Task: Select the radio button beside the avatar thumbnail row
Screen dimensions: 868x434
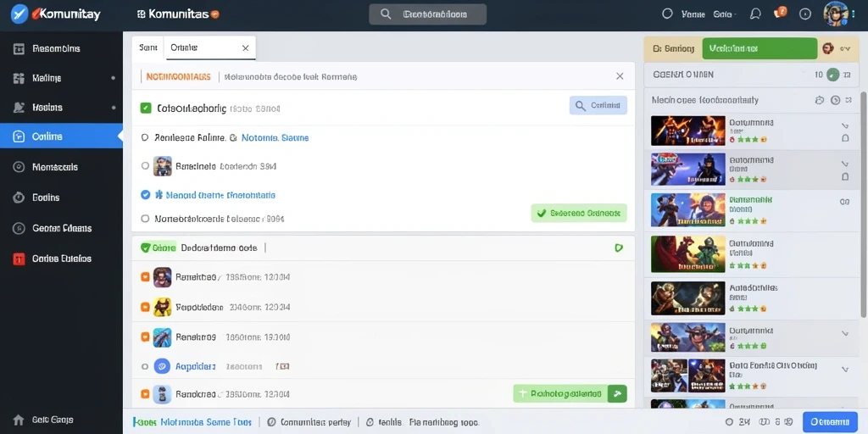Action: (x=145, y=165)
